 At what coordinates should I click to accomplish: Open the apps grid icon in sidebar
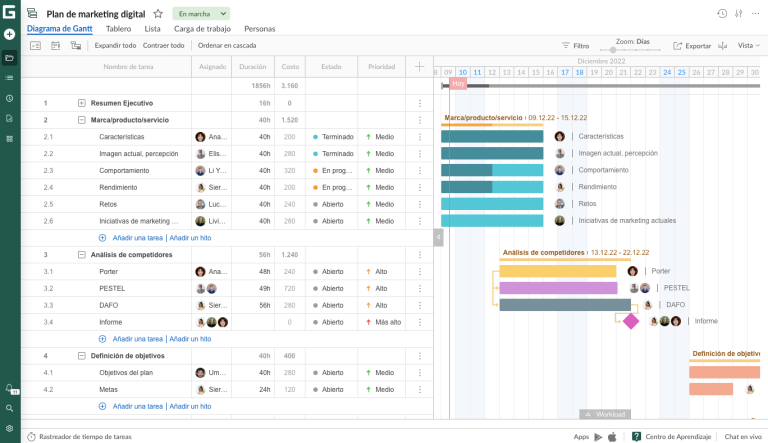pos(9,139)
